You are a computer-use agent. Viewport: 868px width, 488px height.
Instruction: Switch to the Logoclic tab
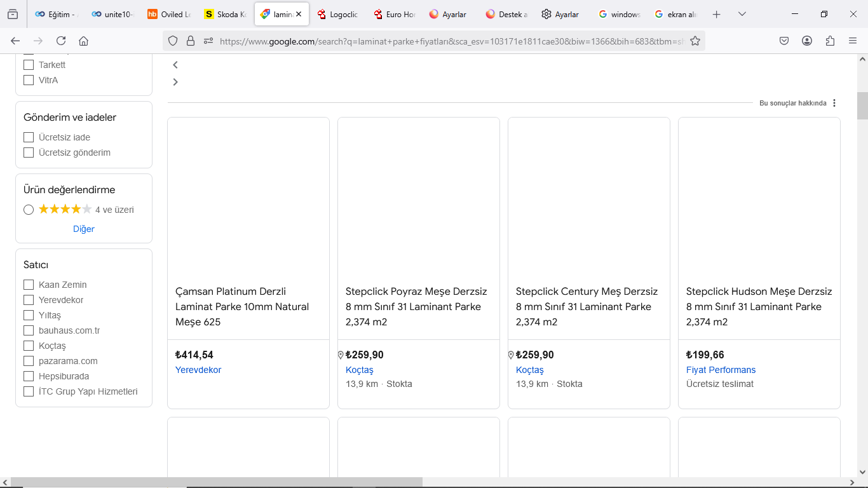[x=338, y=14]
